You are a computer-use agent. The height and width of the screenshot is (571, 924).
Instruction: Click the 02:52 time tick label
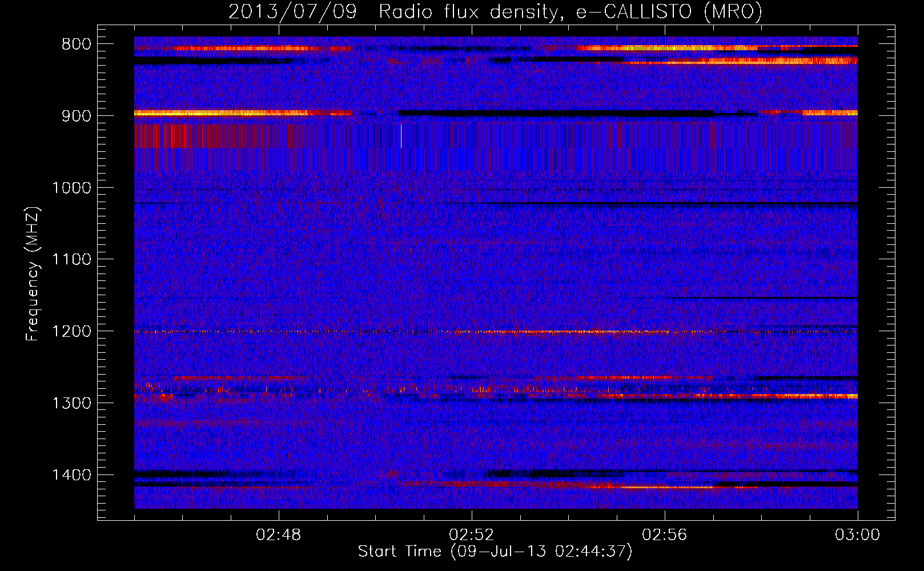coord(472,535)
